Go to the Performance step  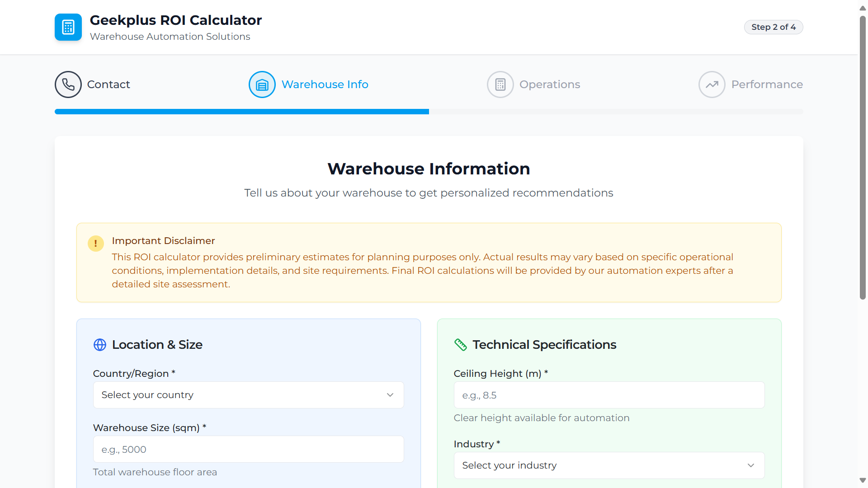click(x=767, y=84)
